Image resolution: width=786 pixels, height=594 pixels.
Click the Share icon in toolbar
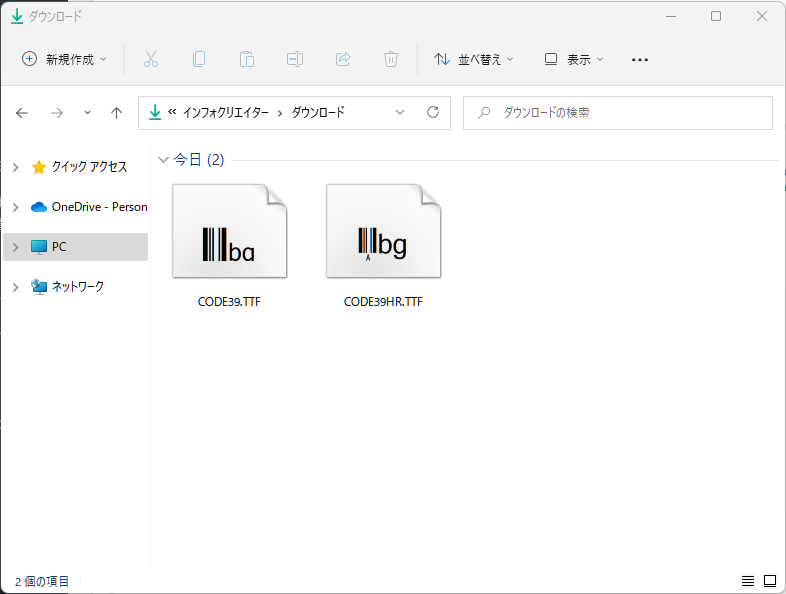tap(343, 59)
